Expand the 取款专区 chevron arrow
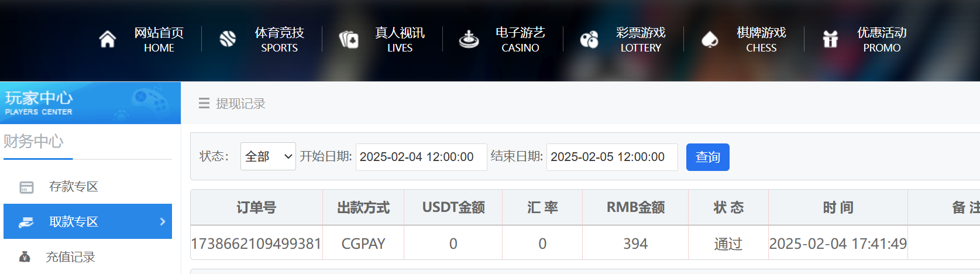The height and width of the screenshot is (274, 980). coord(163,221)
